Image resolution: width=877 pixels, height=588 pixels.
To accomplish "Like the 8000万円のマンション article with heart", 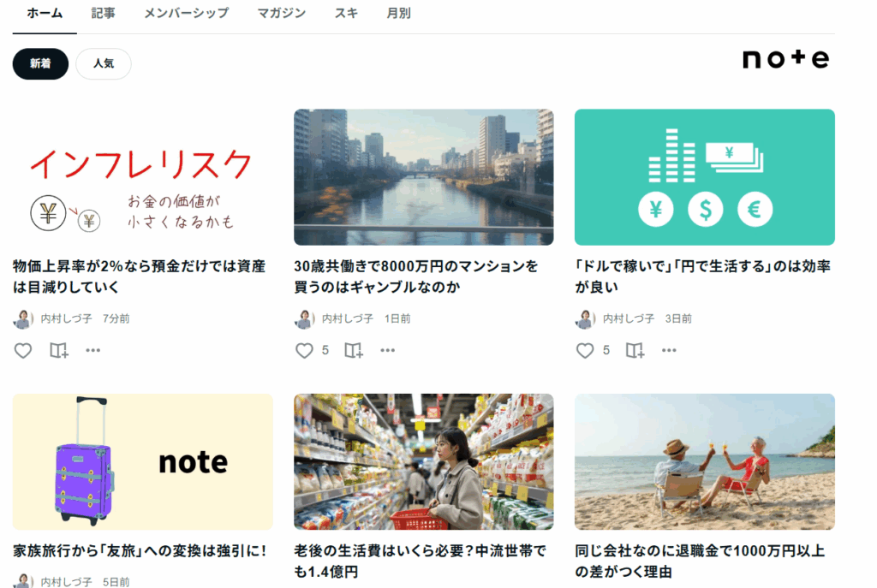I will point(304,350).
